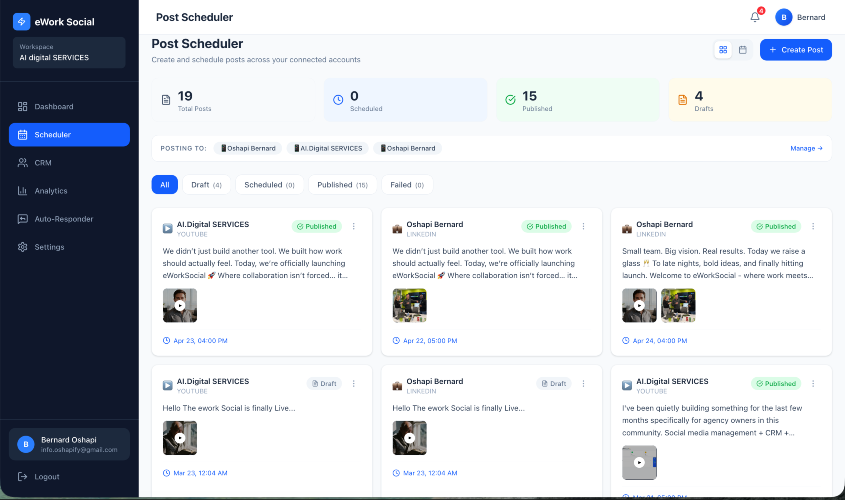Open the notifications bell

(755, 17)
